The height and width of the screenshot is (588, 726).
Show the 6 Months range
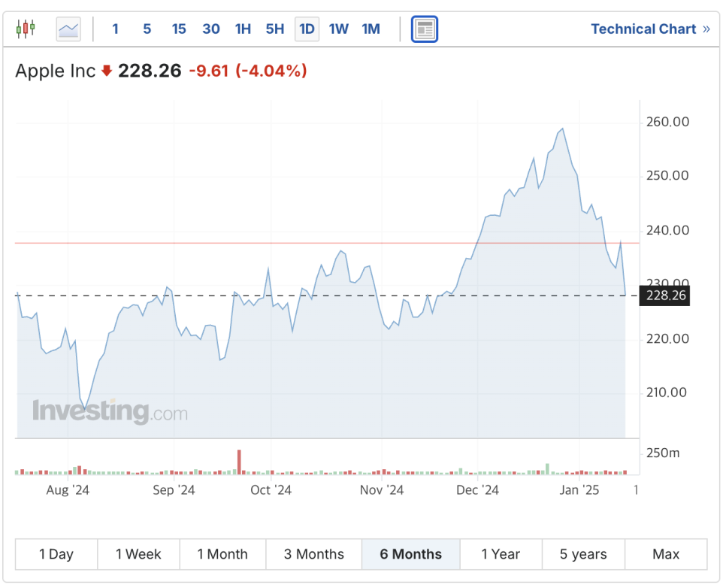410,554
